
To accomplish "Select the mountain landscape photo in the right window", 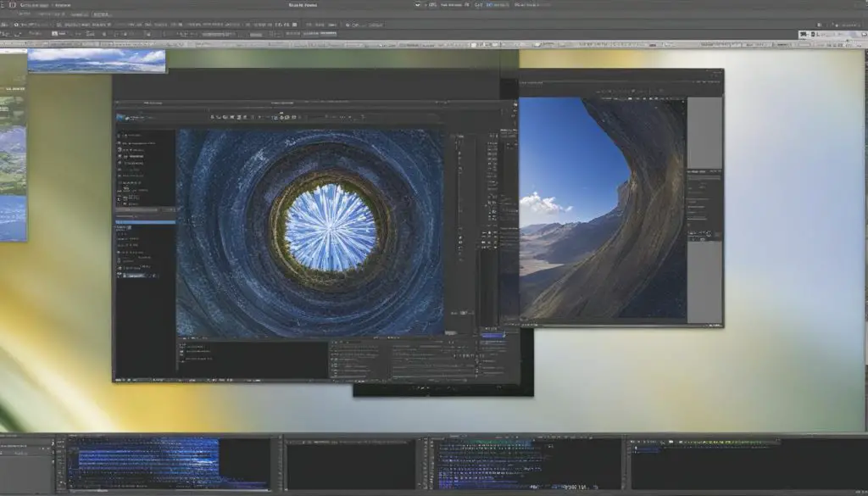I will pos(603,208).
